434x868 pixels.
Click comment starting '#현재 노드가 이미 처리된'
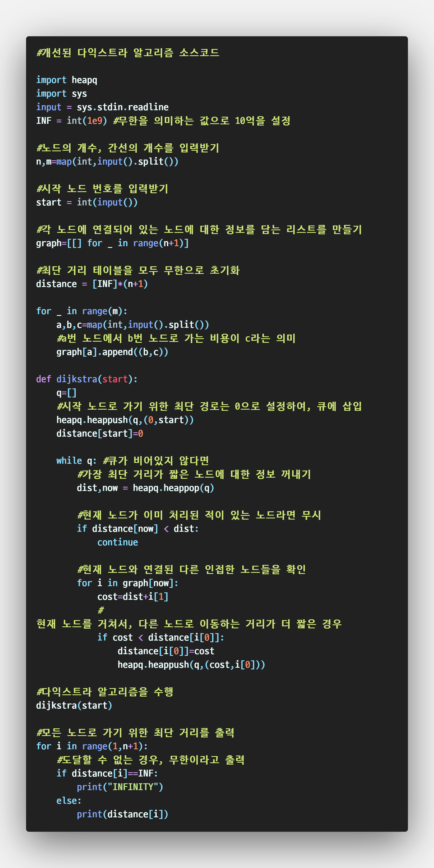click(199, 515)
